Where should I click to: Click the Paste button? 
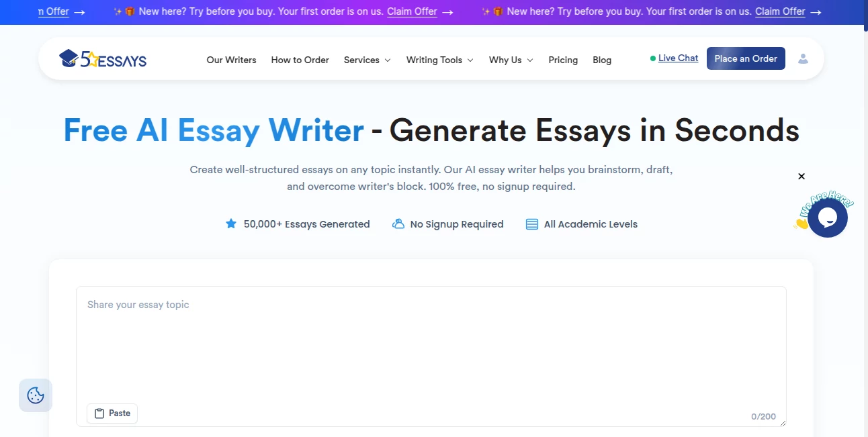[x=112, y=413]
